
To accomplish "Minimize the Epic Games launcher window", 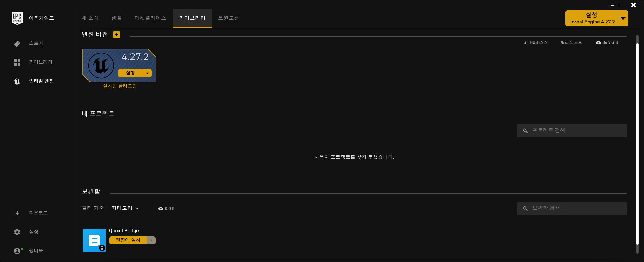I will pyautogui.click(x=612, y=5).
